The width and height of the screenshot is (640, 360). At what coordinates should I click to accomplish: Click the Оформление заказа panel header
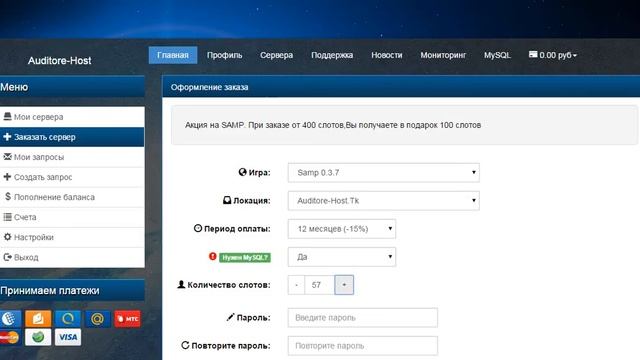click(x=401, y=87)
